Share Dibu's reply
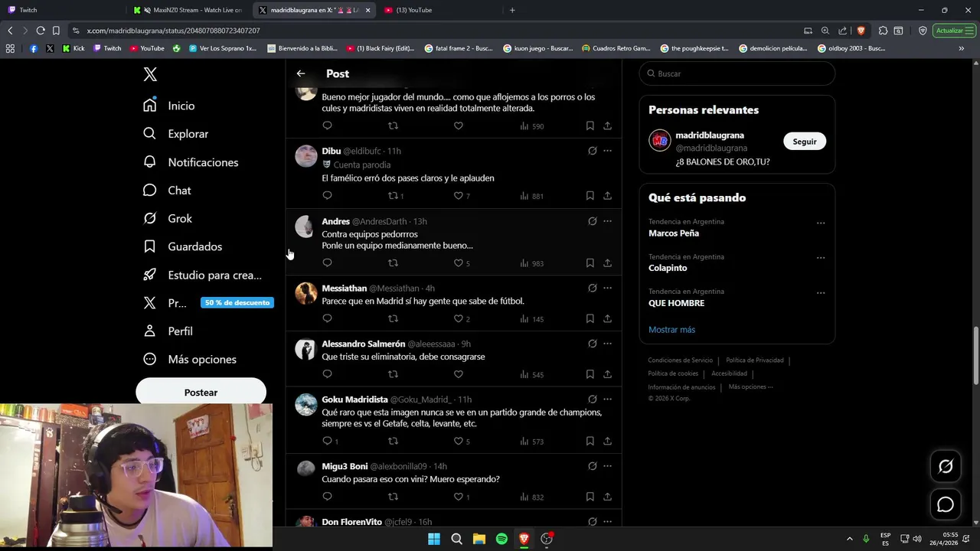The height and width of the screenshot is (551, 980). 607,196
